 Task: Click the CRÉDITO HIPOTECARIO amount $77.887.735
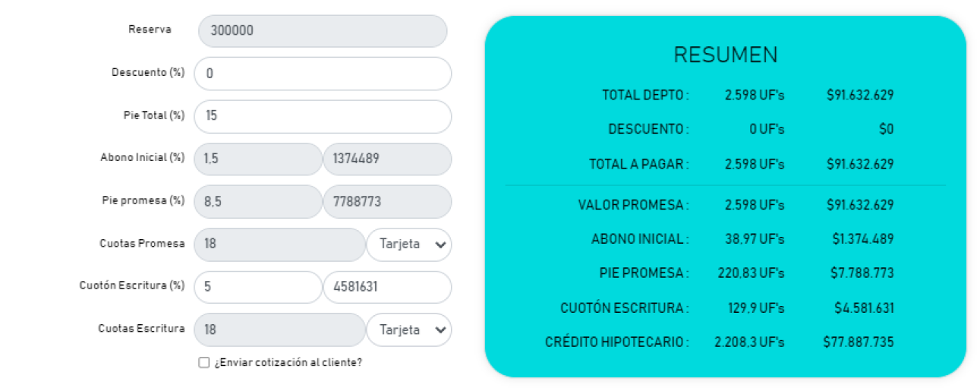[859, 342]
